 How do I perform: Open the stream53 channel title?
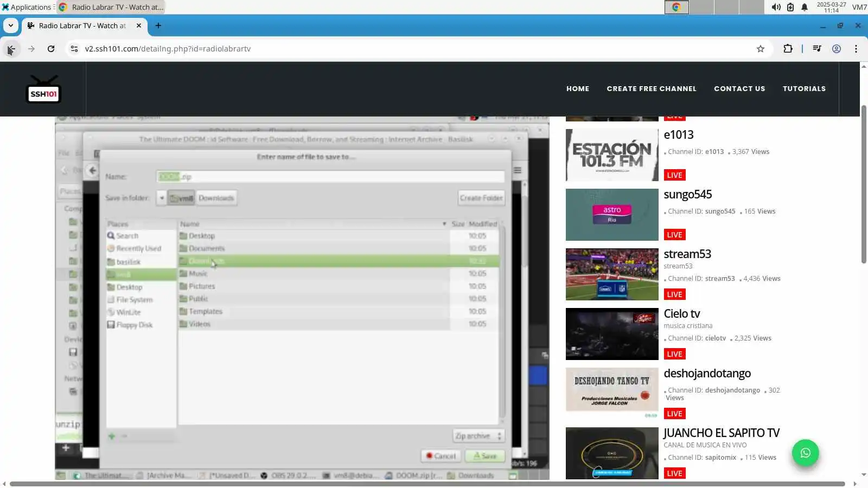pos(687,254)
